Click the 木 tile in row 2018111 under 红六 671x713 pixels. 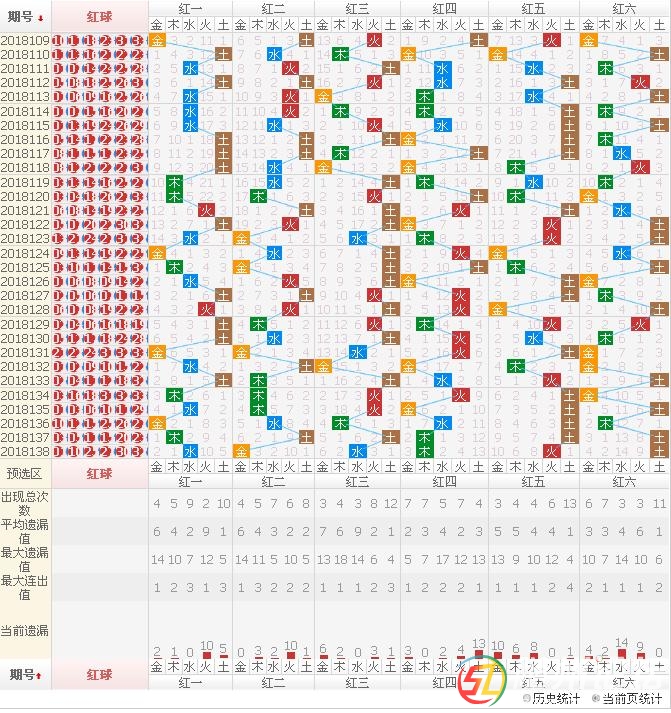[x=605, y=69]
